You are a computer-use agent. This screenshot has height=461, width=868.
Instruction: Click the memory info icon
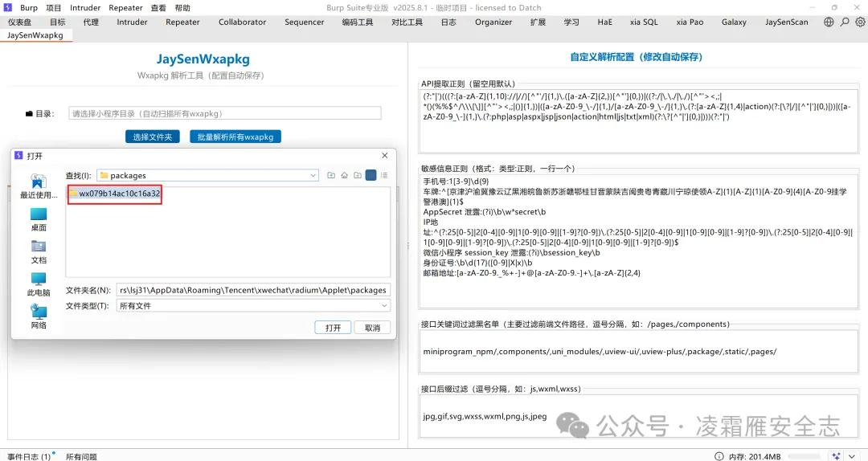(719, 456)
